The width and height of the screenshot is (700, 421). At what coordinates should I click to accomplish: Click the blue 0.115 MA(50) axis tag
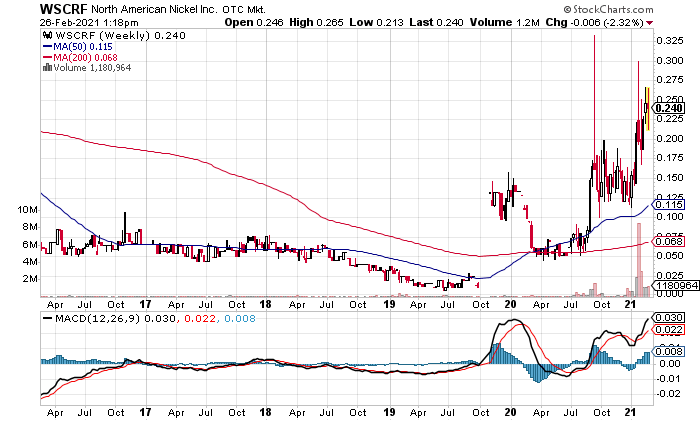coord(668,204)
